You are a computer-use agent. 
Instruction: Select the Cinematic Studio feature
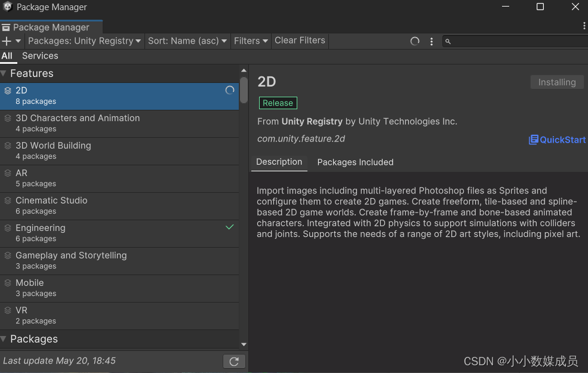[x=119, y=206]
